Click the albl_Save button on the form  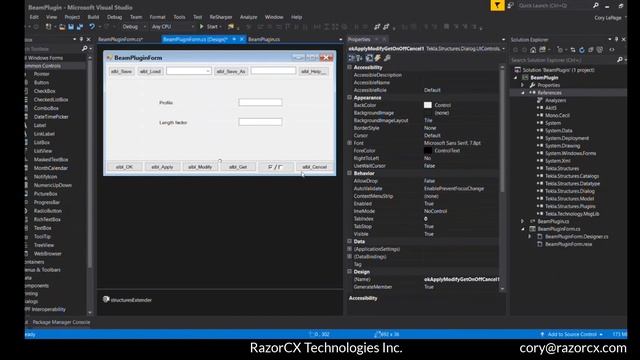coord(122,71)
